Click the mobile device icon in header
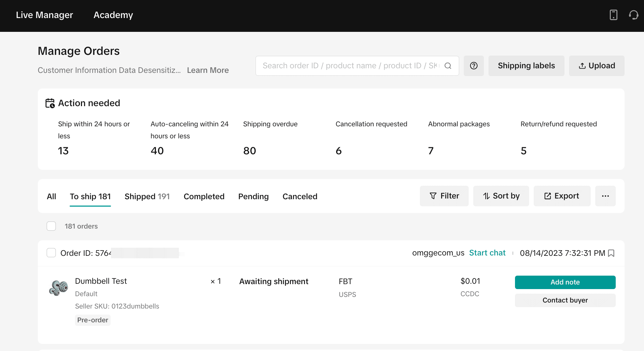This screenshot has height=351, width=644. [x=613, y=15]
